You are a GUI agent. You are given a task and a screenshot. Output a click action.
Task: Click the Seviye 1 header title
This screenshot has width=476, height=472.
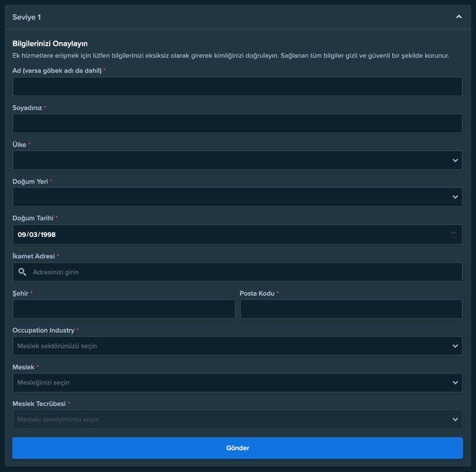tap(27, 17)
